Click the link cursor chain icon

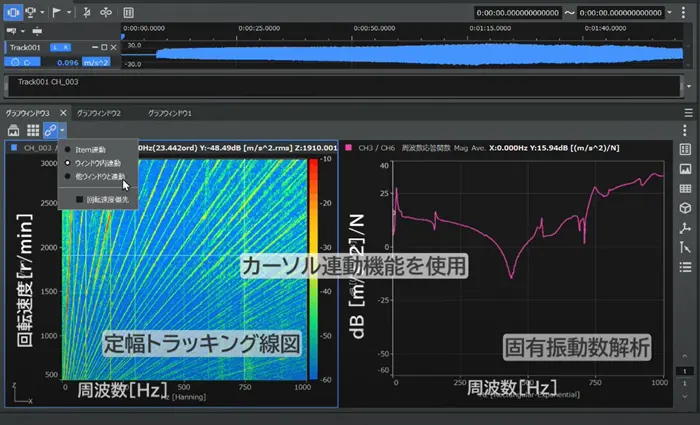49,131
